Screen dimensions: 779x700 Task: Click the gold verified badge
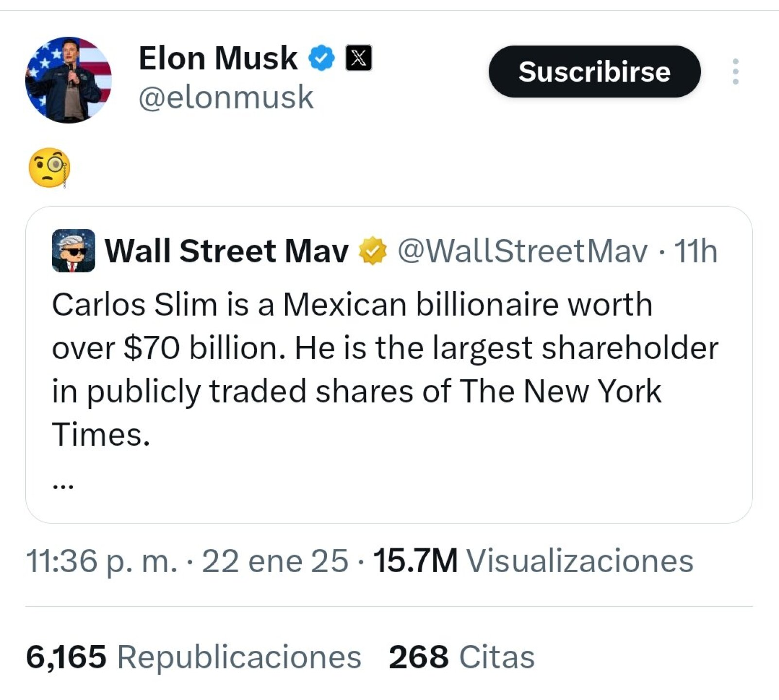pos(372,251)
